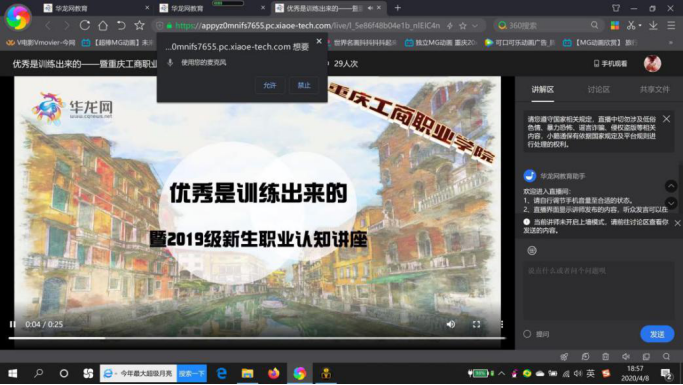Open the browser downloads icon

[x=653, y=26]
